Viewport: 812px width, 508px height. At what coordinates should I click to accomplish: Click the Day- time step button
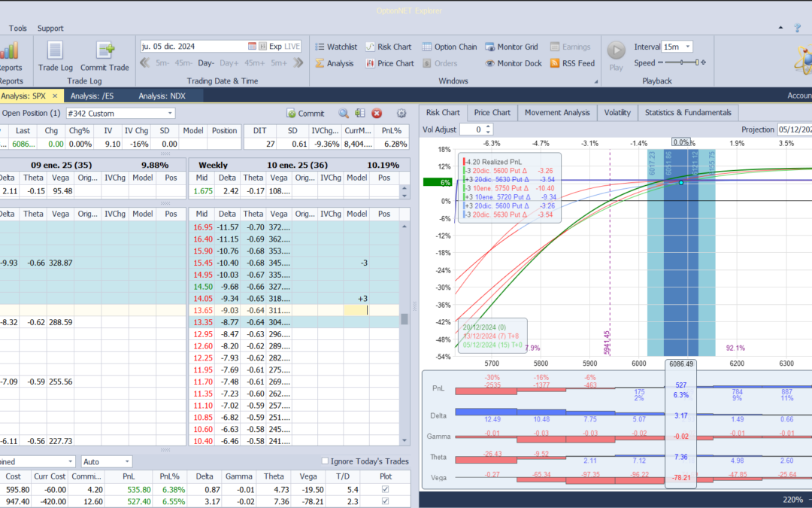(206, 62)
